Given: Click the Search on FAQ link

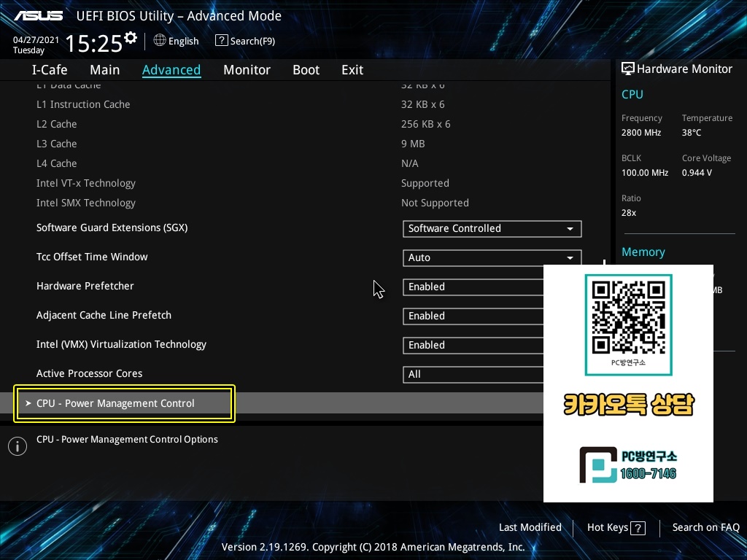Looking at the screenshot, I should 705,527.
